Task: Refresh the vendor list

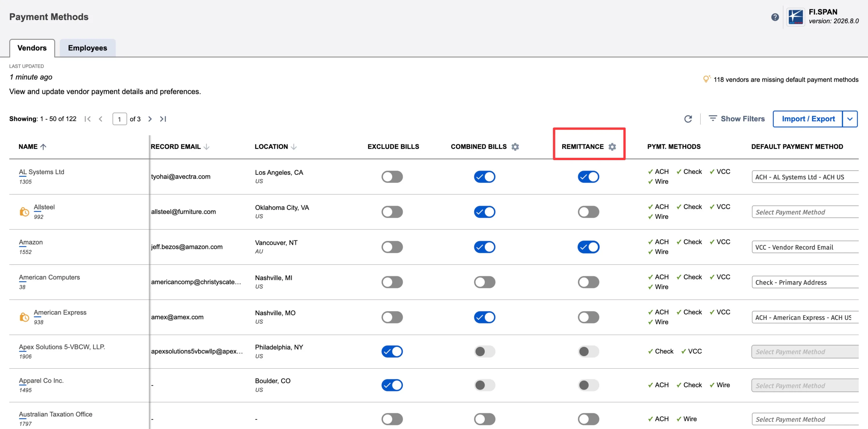Action: pos(688,119)
